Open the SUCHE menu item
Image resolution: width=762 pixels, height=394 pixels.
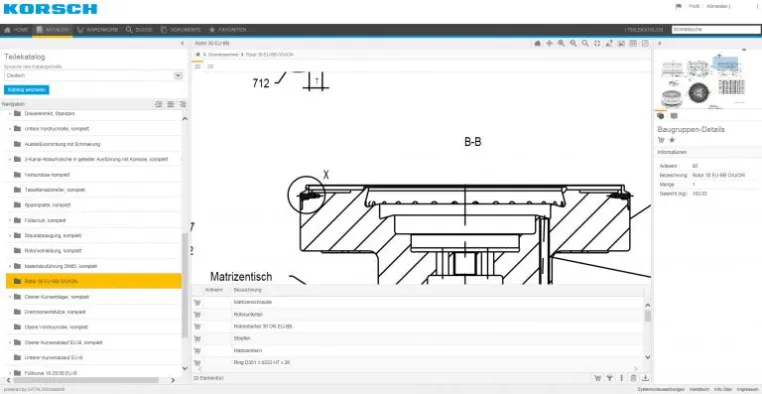tap(139, 30)
